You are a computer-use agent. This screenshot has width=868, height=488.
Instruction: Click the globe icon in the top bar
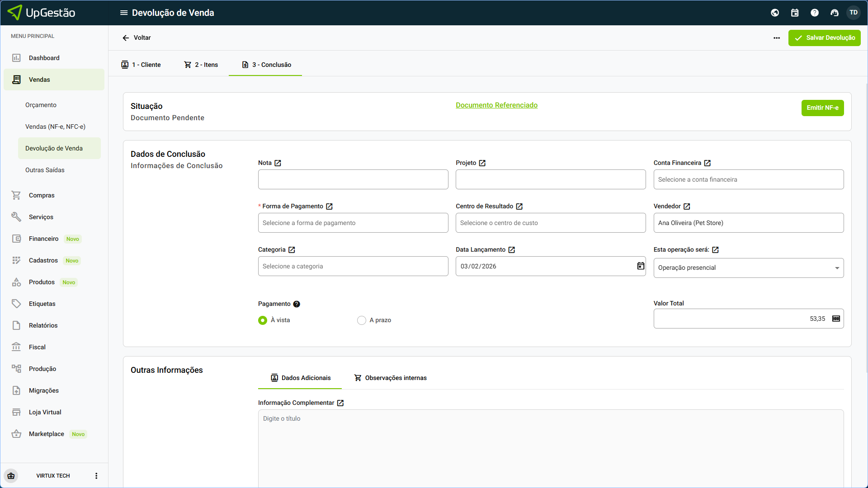coord(775,13)
